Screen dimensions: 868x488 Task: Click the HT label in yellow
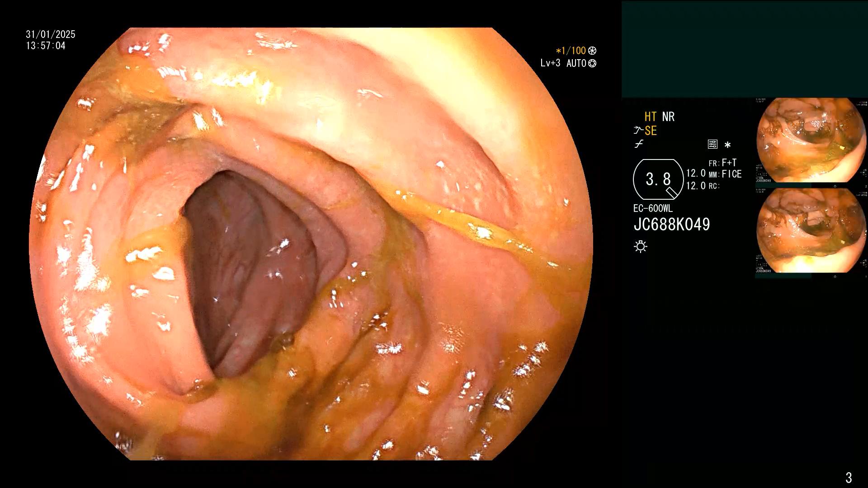pos(651,117)
